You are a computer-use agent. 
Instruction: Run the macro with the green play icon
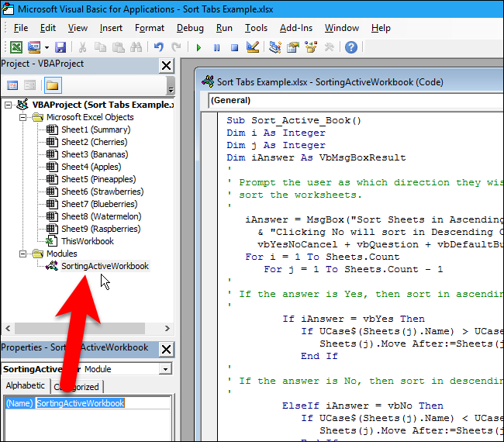point(199,47)
